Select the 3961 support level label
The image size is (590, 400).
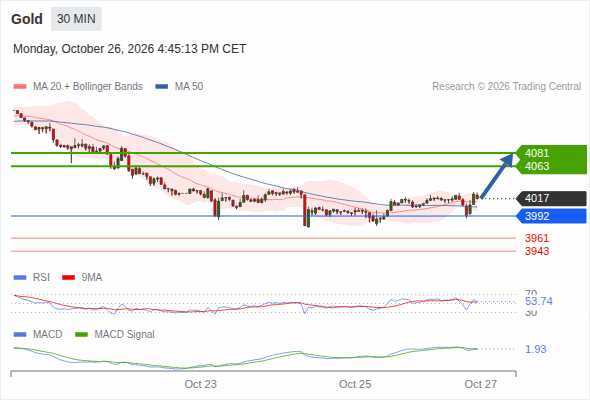(537, 238)
